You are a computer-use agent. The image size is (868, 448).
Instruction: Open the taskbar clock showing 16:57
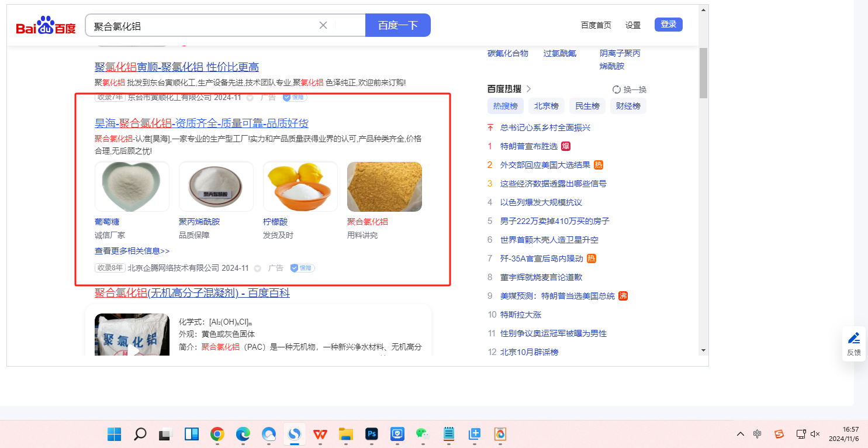click(843, 434)
